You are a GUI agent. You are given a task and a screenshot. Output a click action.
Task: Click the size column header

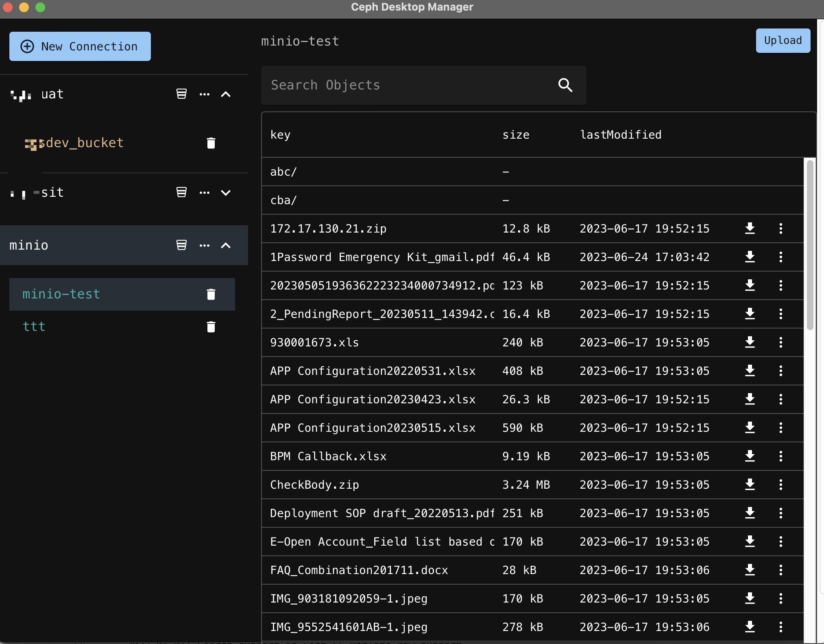pos(516,135)
